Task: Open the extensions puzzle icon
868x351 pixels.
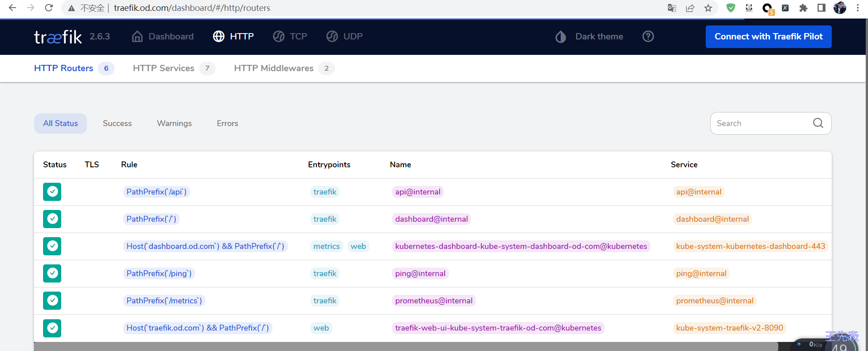Action: pyautogui.click(x=803, y=8)
